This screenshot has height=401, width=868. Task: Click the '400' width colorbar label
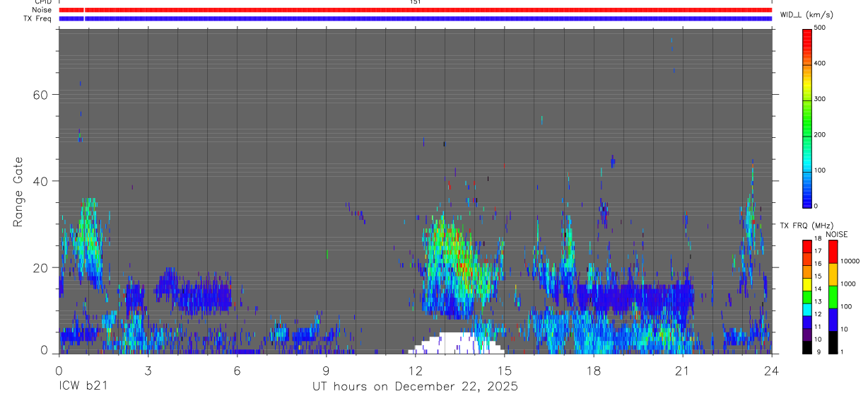[820, 63]
